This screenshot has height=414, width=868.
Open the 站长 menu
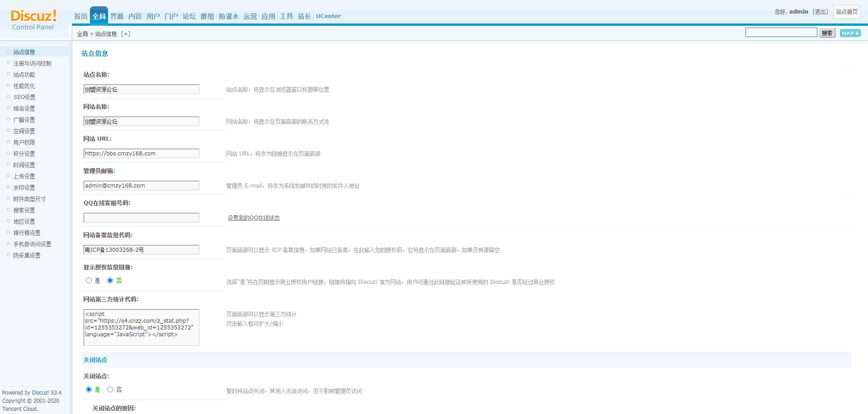(304, 16)
